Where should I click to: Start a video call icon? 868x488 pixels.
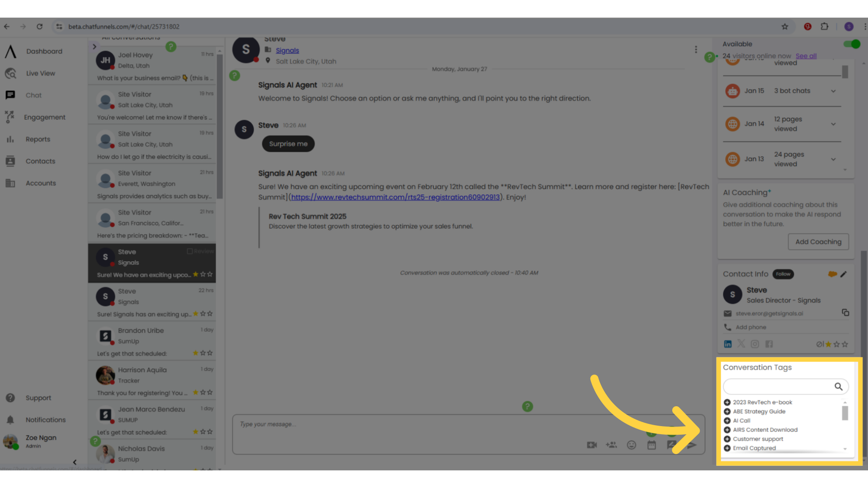pyautogui.click(x=592, y=446)
